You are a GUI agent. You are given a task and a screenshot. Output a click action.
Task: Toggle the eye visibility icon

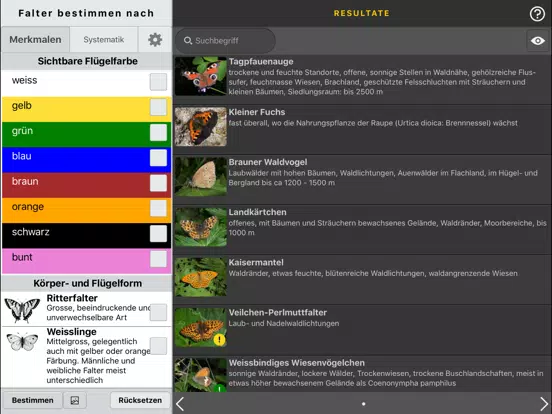(x=538, y=41)
